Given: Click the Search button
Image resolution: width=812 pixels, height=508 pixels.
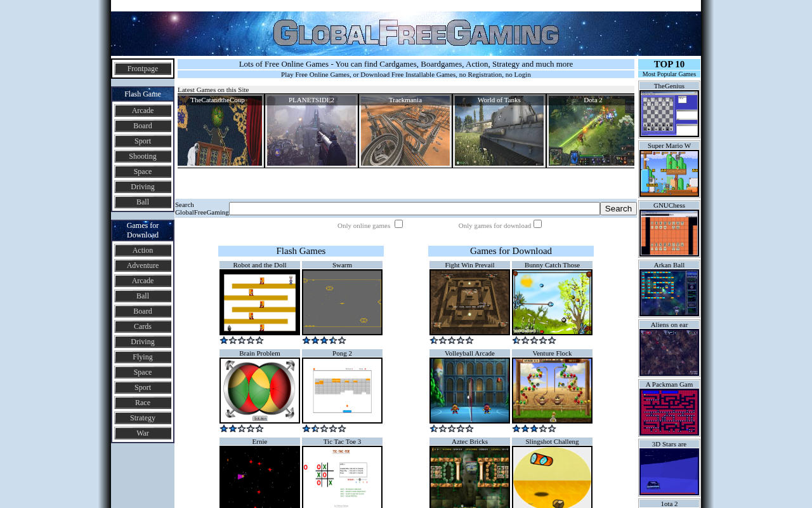Looking at the screenshot, I should coord(619,208).
